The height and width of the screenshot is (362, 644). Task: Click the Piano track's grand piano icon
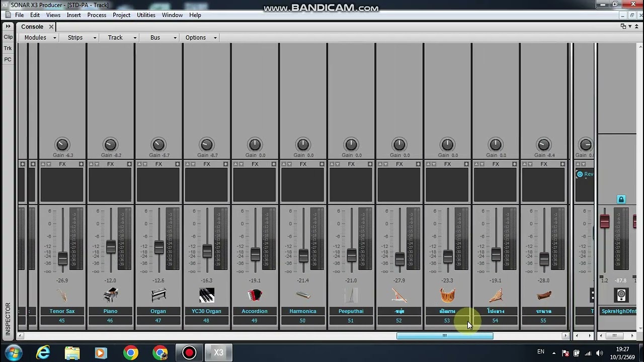click(x=110, y=295)
